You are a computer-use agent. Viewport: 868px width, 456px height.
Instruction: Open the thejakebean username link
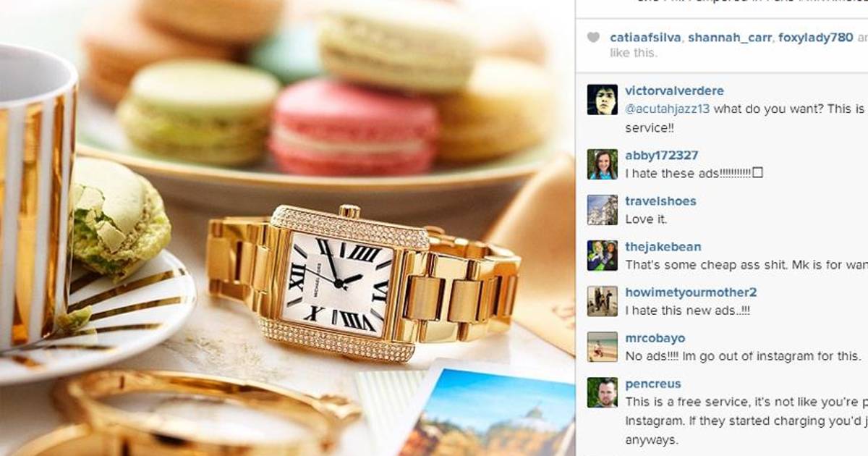coord(663,247)
